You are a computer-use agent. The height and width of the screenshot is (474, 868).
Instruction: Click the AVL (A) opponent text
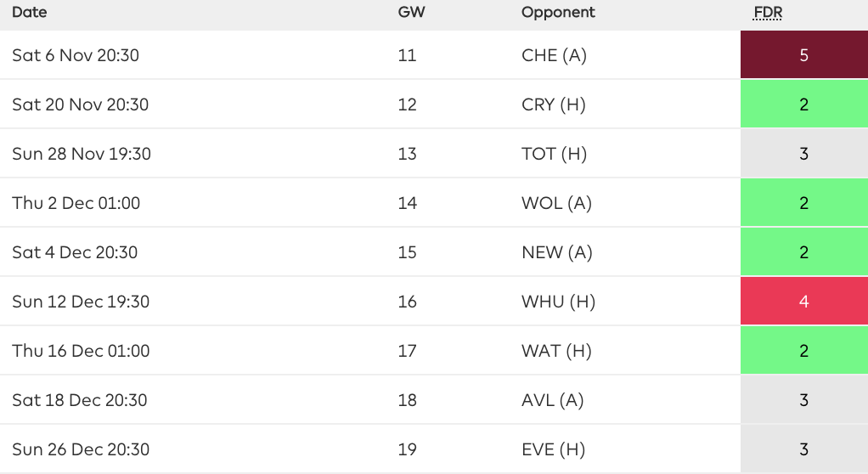(x=552, y=400)
